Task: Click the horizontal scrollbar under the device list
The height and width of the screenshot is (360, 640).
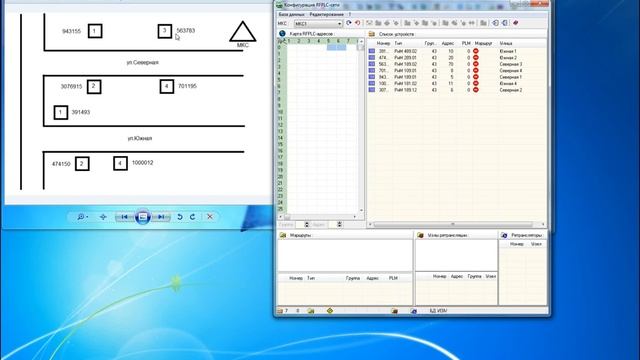Action: tap(453, 224)
